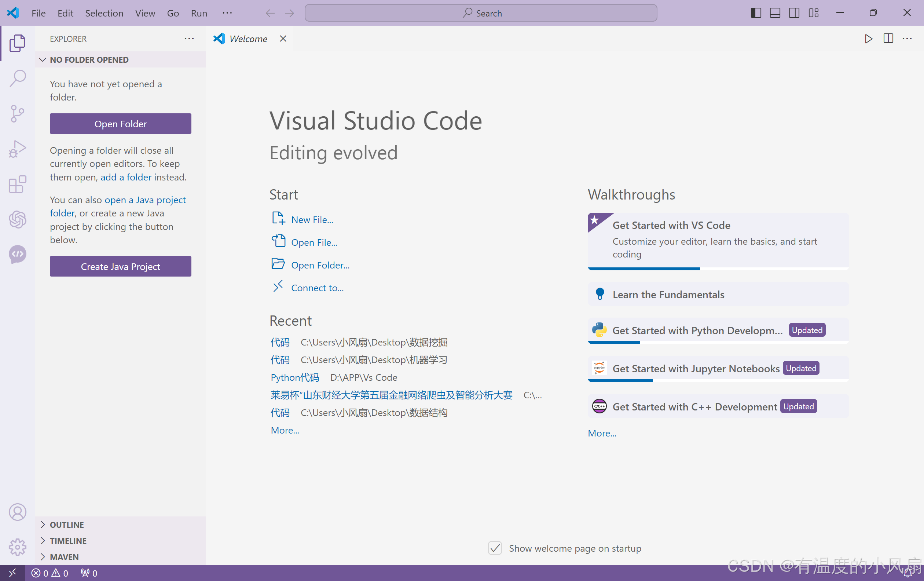The height and width of the screenshot is (581, 924).
Task: Uncheck Show welcome page on startup
Action: tap(495, 548)
